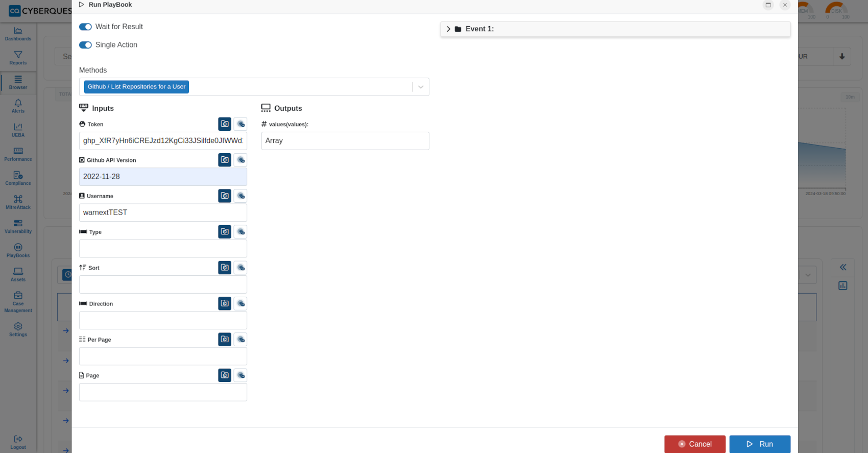Click the cloud icon beside Type

240,232
